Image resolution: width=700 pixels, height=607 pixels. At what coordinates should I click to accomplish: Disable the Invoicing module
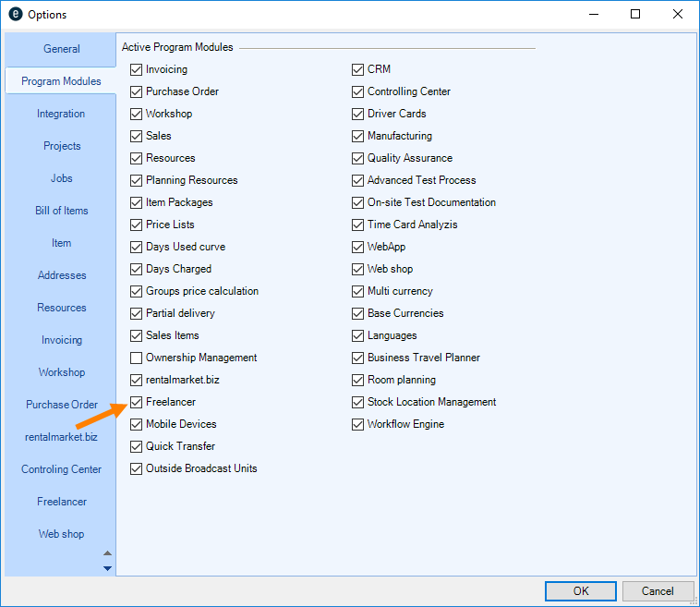(x=137, y=69)
